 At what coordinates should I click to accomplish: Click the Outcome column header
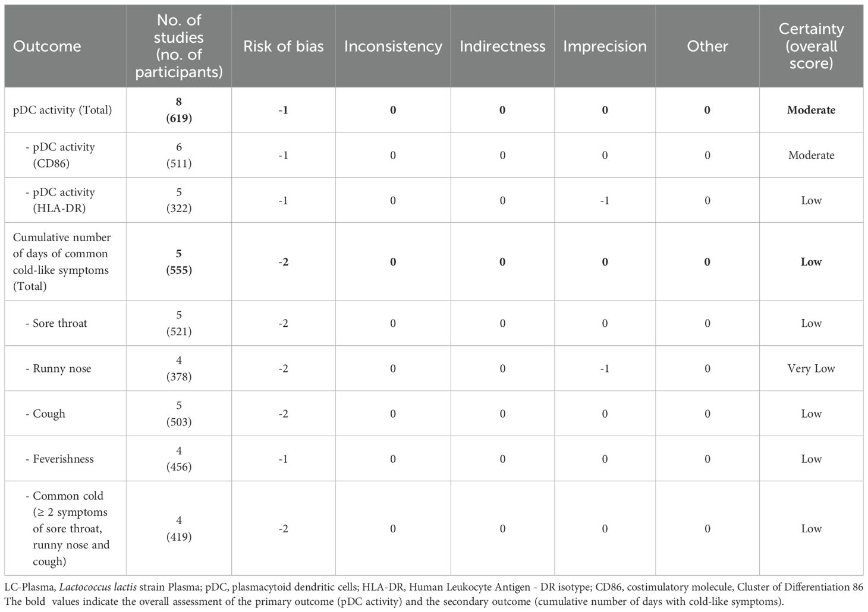(x=47, y=46)
